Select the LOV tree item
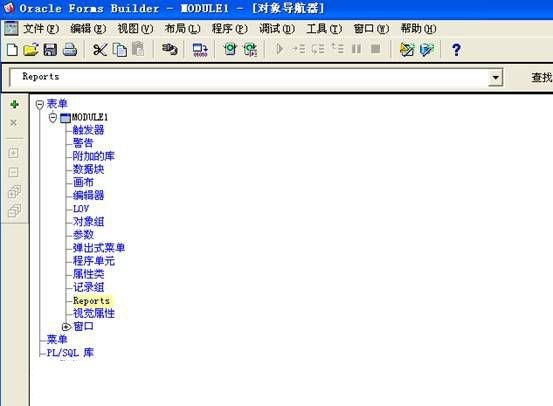This screenshot has height=406, width=553. click(x=81, y=209)
